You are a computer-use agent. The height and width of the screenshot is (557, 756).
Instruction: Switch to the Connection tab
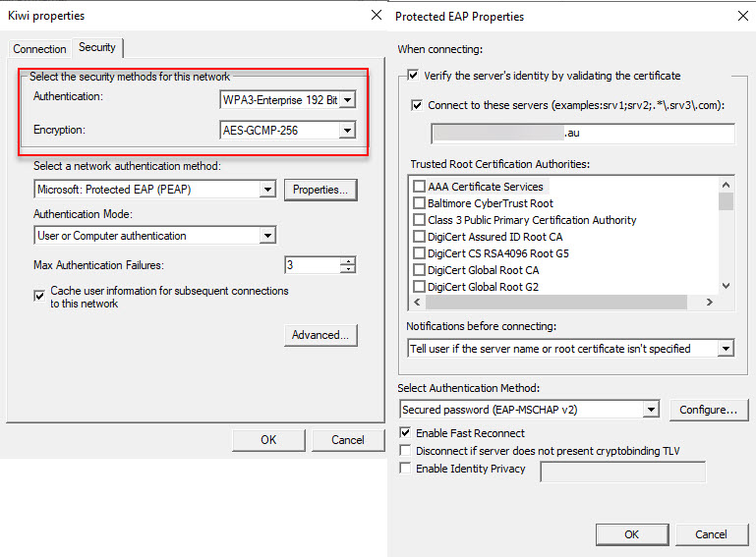coord(39,49)
